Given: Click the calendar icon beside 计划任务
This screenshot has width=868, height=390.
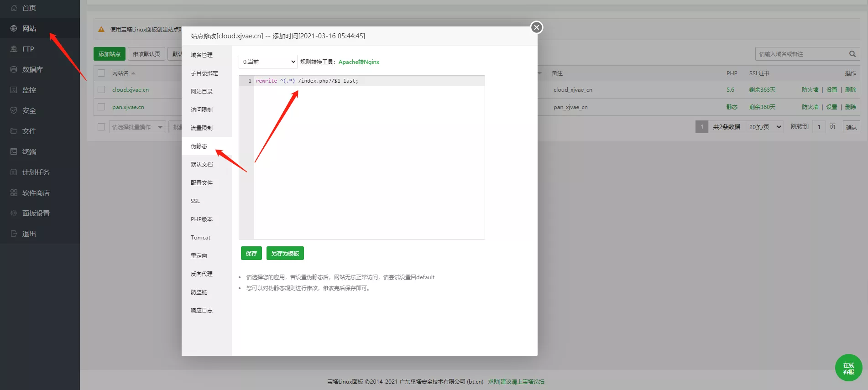Looking at the screenshot, I should (14, 172).
